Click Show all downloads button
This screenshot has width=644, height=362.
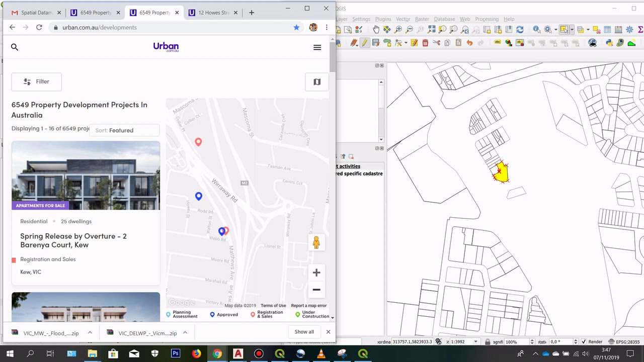pos(304,332)
